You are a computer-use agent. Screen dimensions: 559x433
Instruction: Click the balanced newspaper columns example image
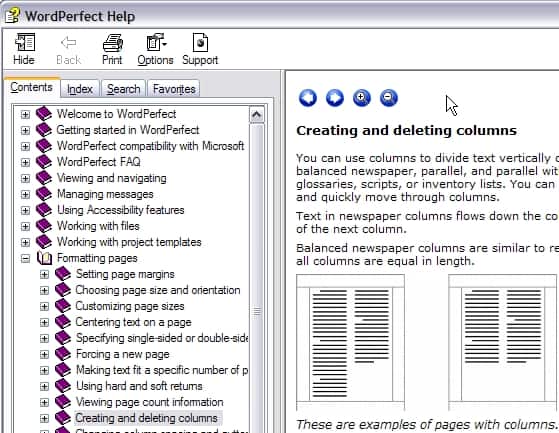(x=503, y=342)
